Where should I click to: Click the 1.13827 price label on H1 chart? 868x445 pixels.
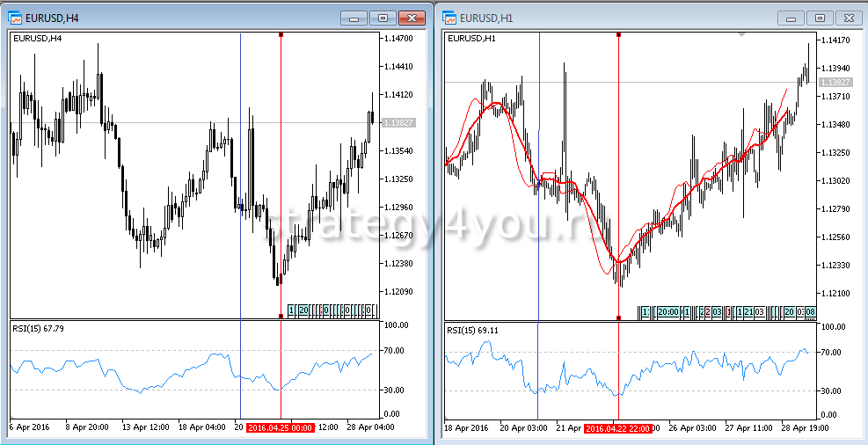835,82
